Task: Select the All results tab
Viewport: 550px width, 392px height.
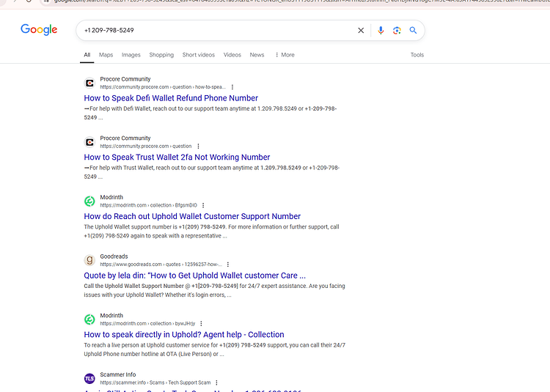Action: tap(87, 55)
